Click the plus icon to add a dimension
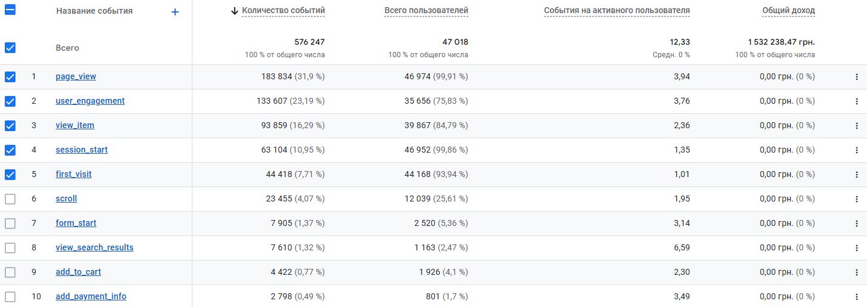The image size is (868, 307). 175,12
